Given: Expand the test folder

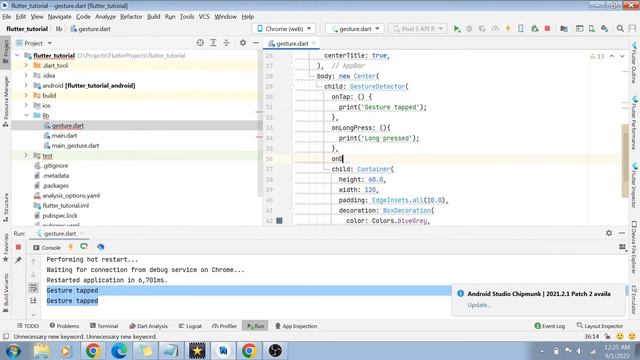Looking at the screenshot, I should (26, 156).
